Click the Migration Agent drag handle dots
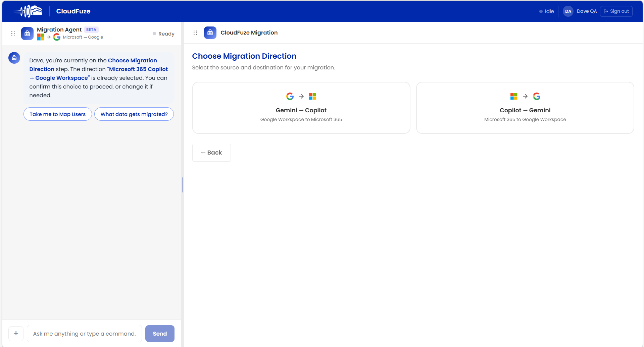Viewport: 644px width, 347px height. point(13,34)
